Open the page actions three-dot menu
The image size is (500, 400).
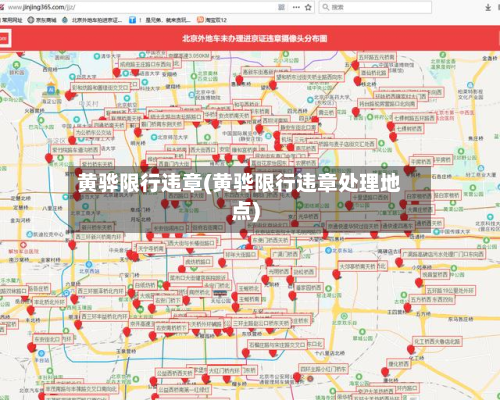[296, 7]
